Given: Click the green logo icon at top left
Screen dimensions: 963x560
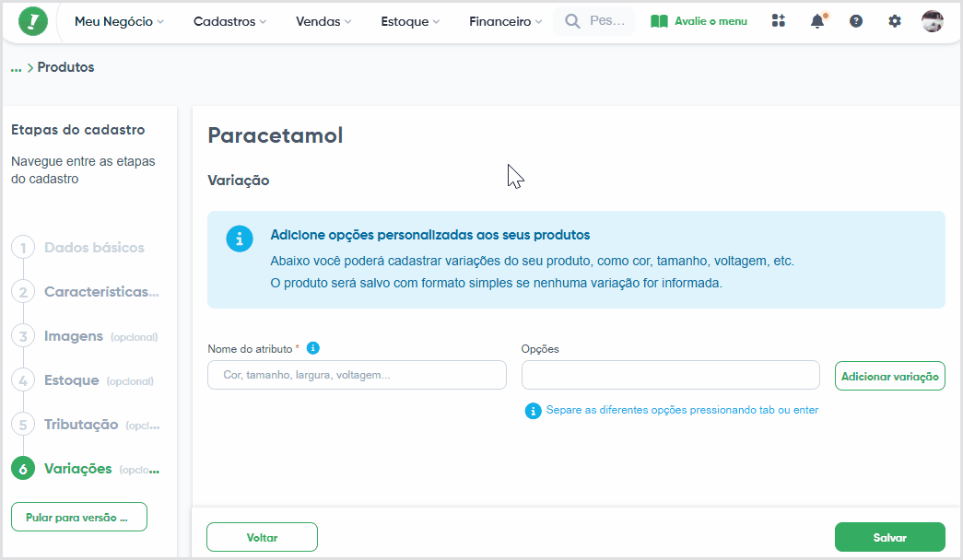Looking at the screenshot, I should click(32, 21).
